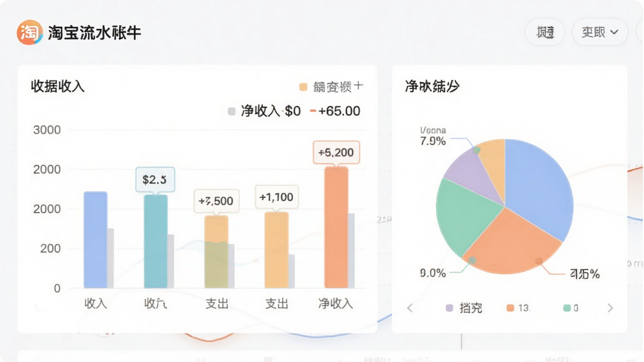Click the 7.9% pie callout label
Viewport: 644px width, 362px height.
[433, 141]
